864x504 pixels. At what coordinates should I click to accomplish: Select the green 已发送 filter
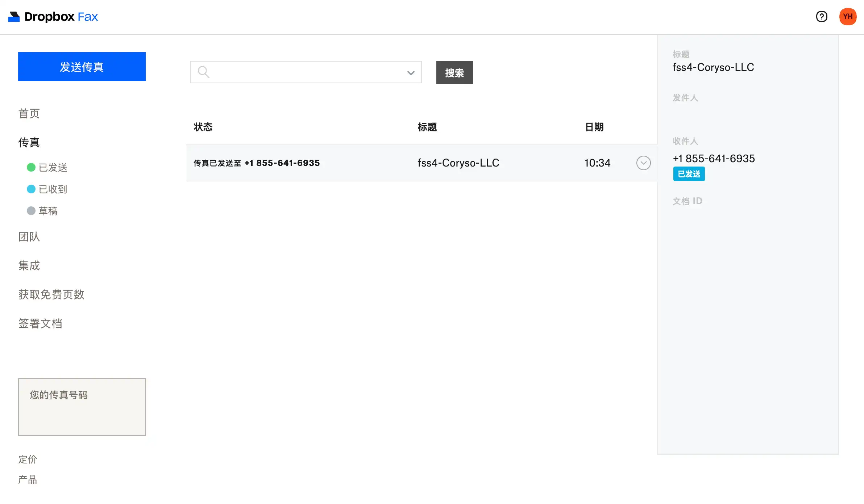coord(47,167)
